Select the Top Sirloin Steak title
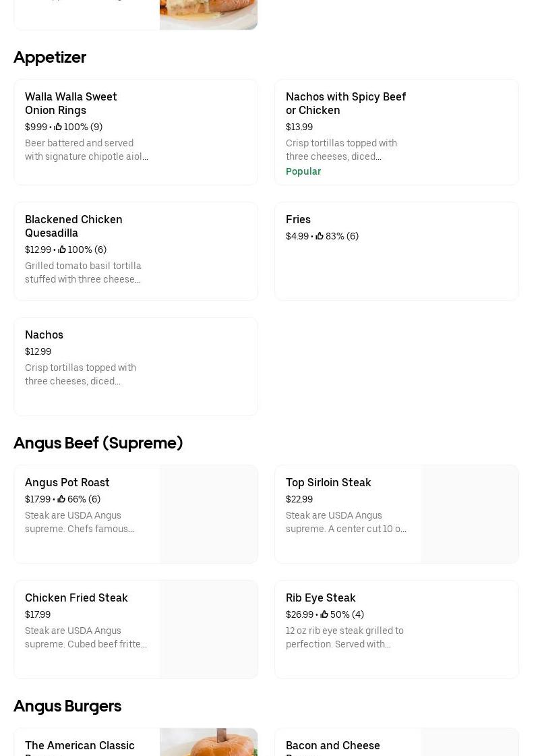542x756 pixels. pyautogui.click(x=328, y=482)
